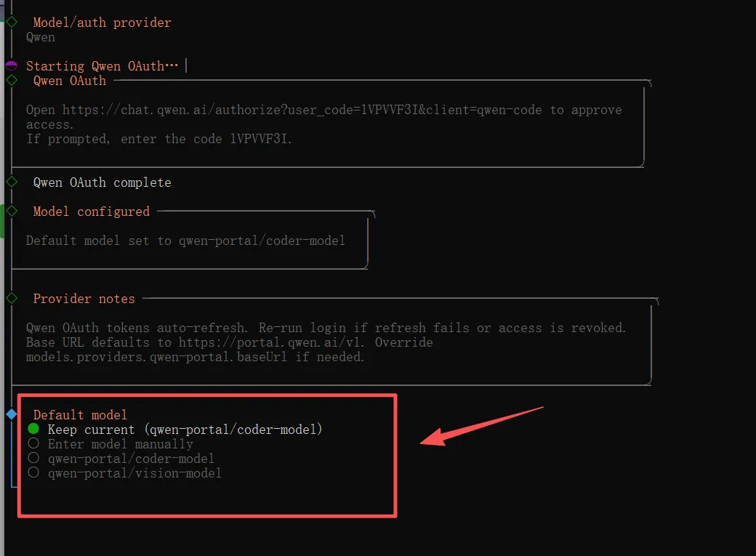Screen dimensions: 756x556
Task: Click the diamond marker beside Provider notes
Action: [x=12, y=298]
